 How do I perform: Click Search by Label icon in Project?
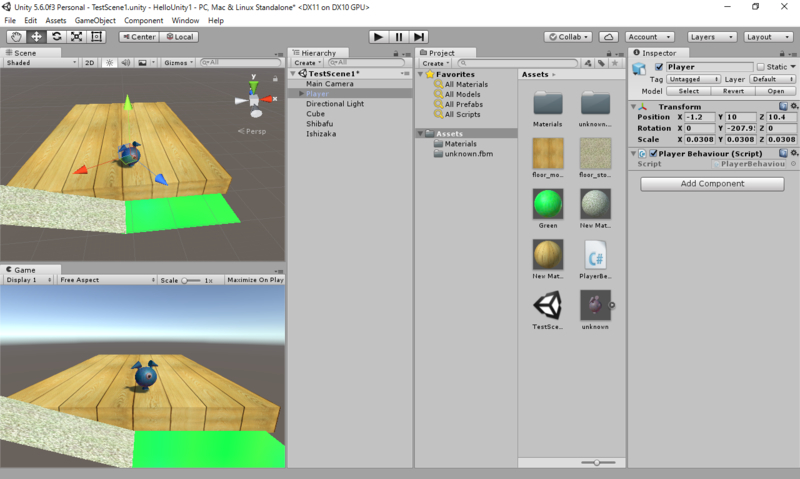[602, 63]
